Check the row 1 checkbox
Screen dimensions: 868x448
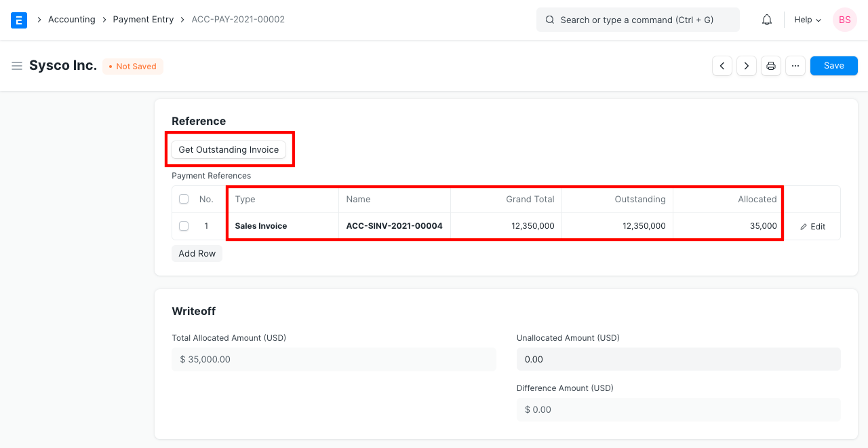(x=184, y=226)
